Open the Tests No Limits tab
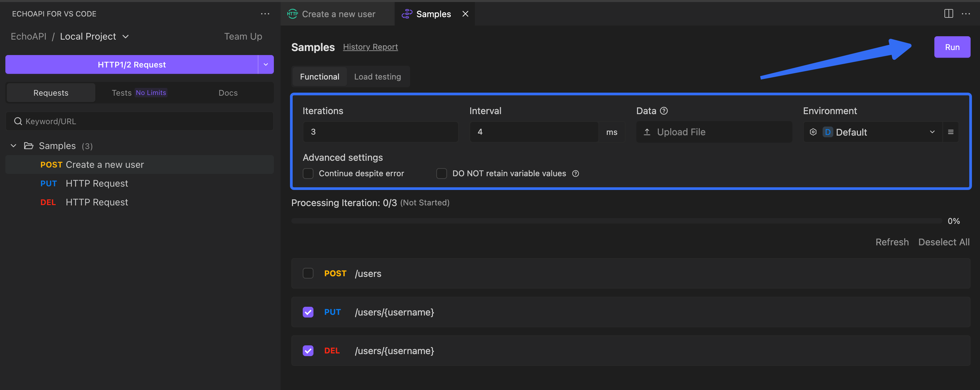This screenshot has width=980, height=390. [x=139, y=93]
